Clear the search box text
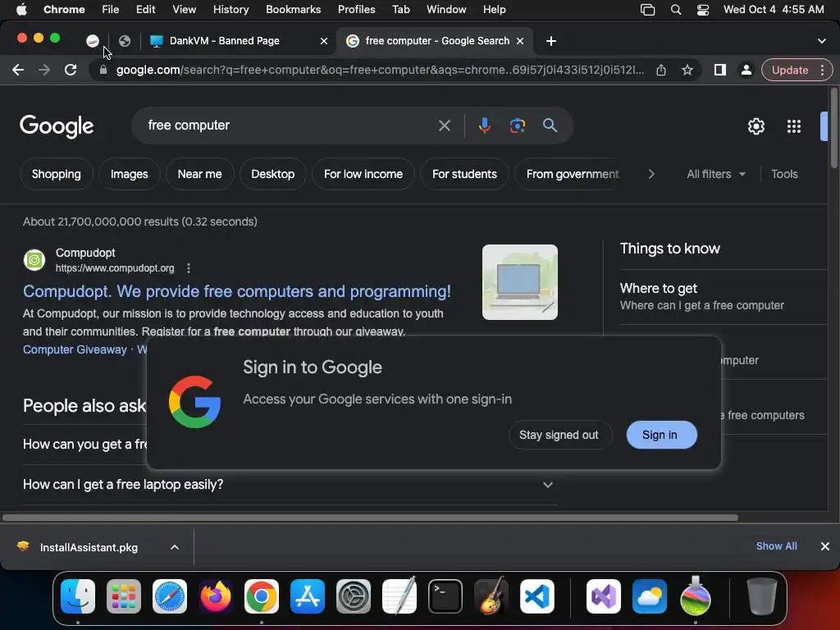 click(x=444, y=126)
